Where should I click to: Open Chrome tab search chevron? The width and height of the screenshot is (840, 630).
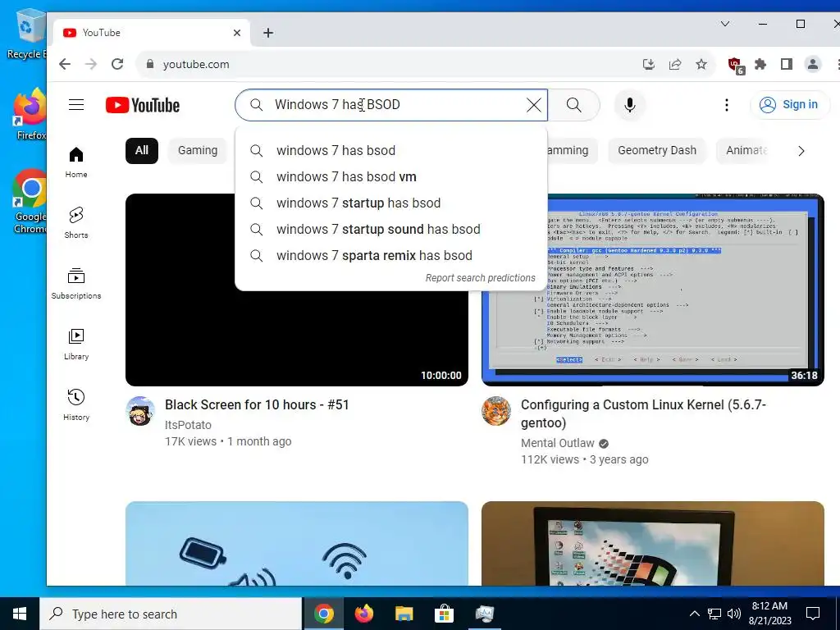pyautogui.click(x=725, y=24)
